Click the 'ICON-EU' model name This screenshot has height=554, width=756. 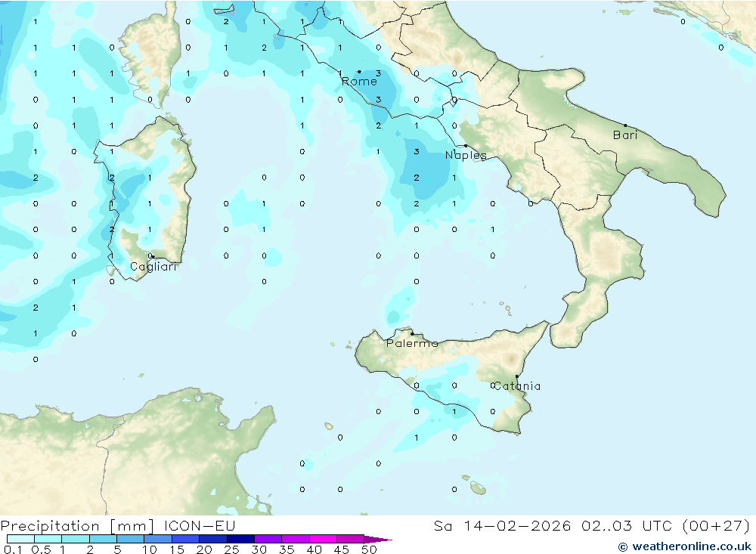click(200, 526)
